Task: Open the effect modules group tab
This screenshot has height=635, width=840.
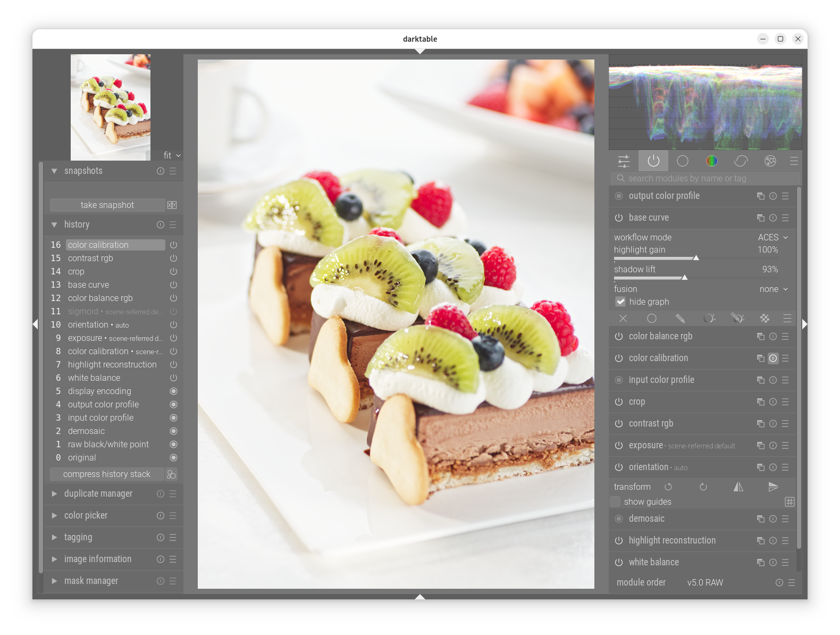Action: click(770, 161)
